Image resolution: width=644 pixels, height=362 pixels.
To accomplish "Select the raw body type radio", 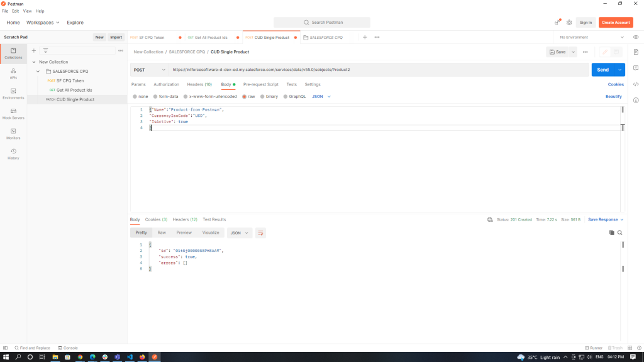I will (x=245, y=96).
